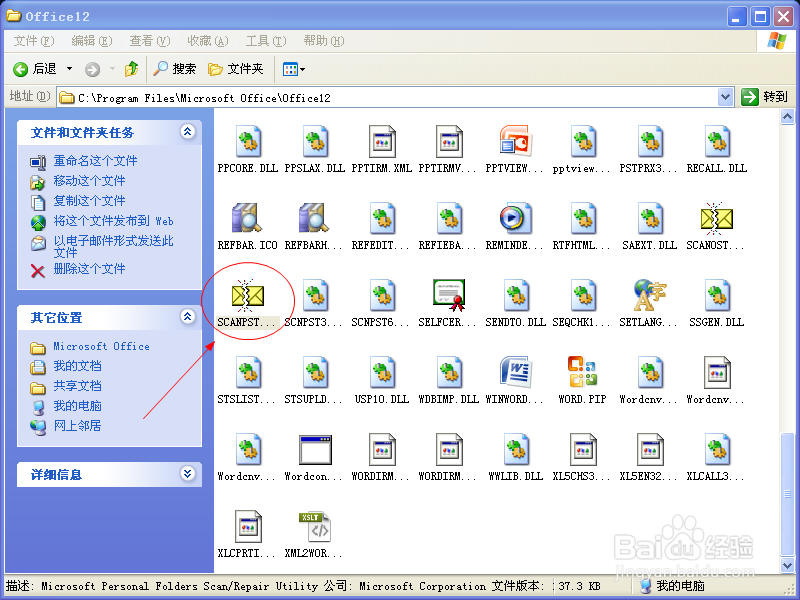Click 删除这个文件 task link
Image resolution: width=800 pixels, height=600 pixels.
click(x=89, y=269)
